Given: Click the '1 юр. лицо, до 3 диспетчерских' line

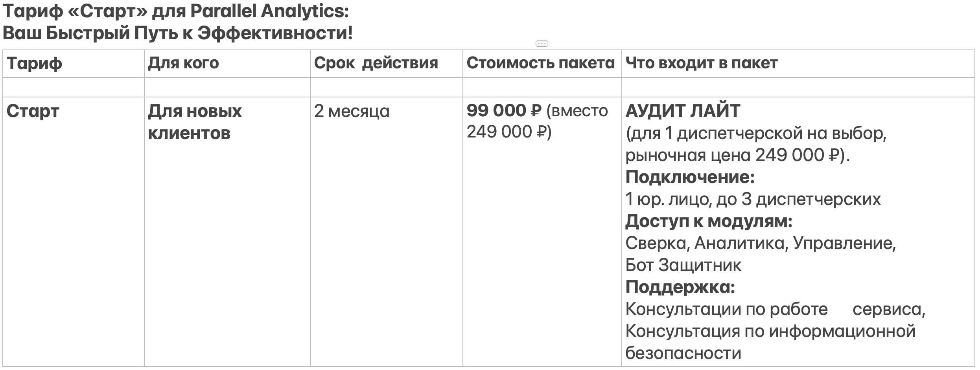Looking at the screenshot, I should click(x=753, y=200).
